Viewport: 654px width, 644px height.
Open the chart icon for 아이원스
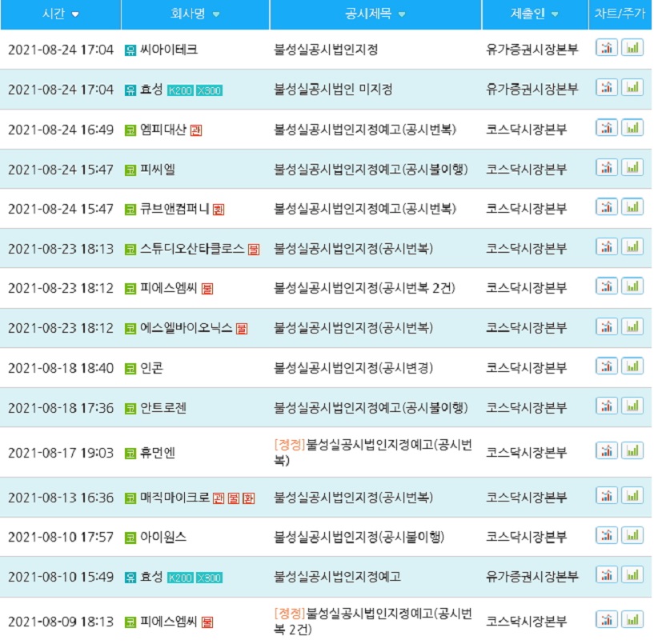(606, 535)
